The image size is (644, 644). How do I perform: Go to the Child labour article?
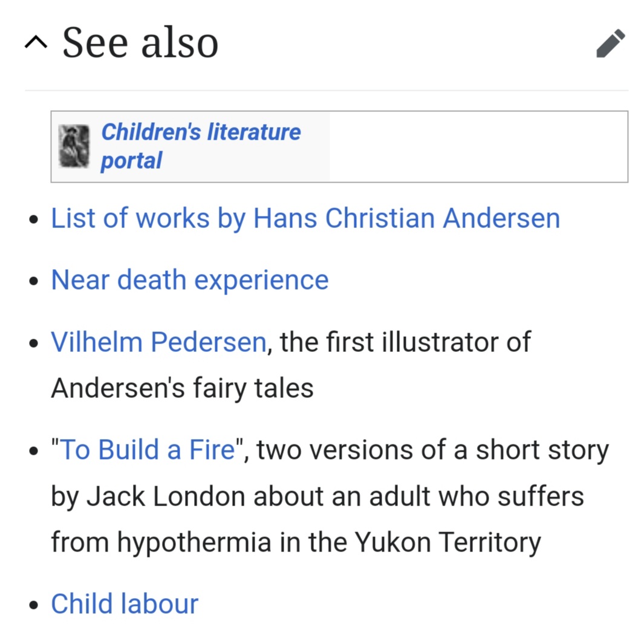tap(125, 604)
